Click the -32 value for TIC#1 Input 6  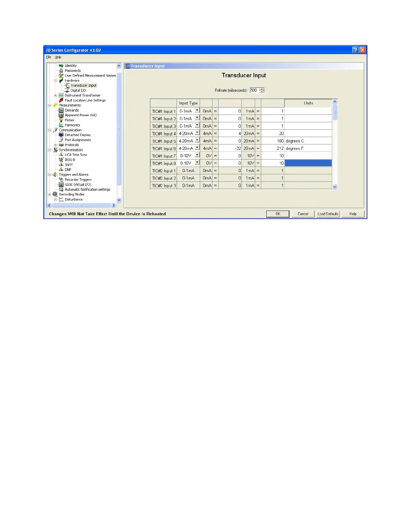point(230,148)
